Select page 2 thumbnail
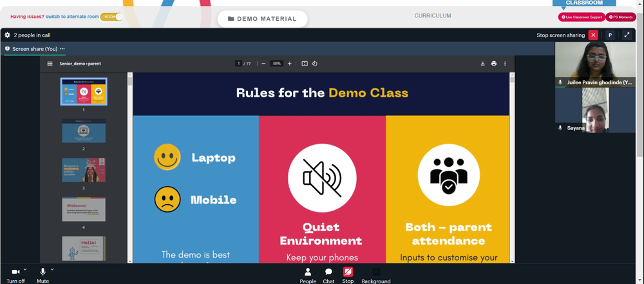Viewport: 644px width, 284px height. tap(84, 131)
